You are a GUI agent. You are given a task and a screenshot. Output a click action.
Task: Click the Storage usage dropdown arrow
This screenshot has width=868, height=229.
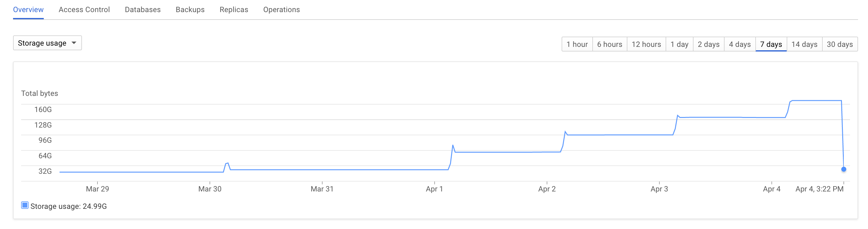pos(74,43)
